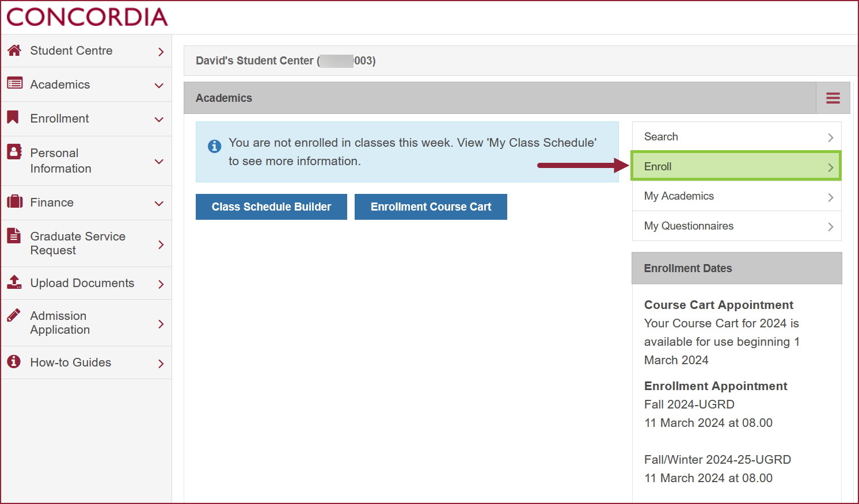
Task: Click the blue info icon in the notice
Action: coord(214,146)
